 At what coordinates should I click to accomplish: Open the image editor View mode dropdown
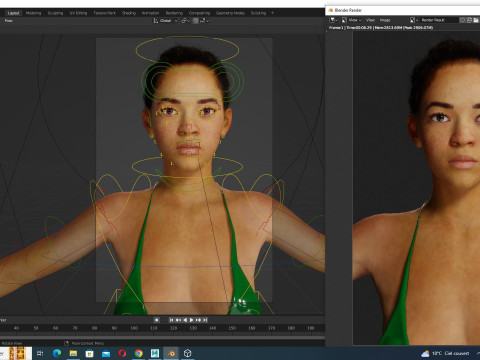351,20
